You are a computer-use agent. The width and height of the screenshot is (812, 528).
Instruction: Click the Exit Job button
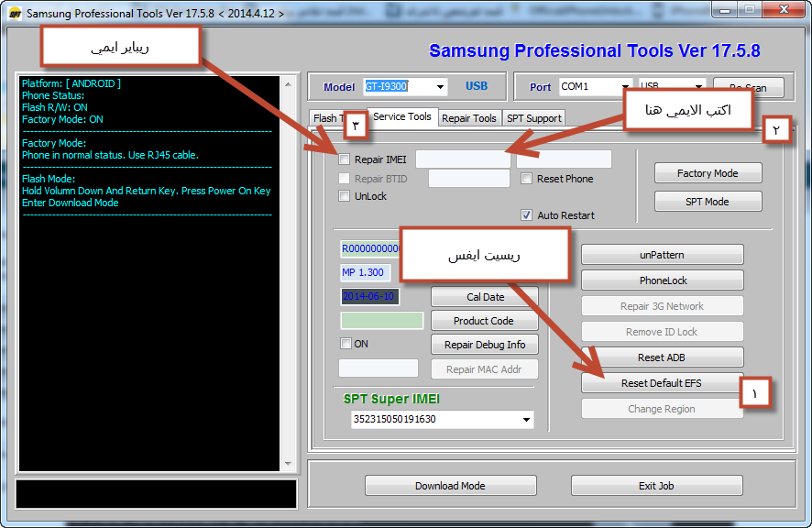pyautogui.click(x=656, y=486)
